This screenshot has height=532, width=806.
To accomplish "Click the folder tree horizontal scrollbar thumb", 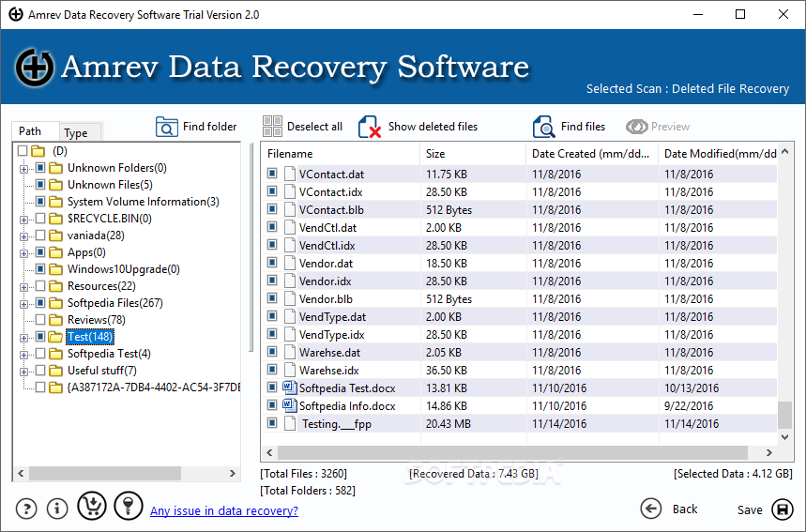I will click(x=105, y=473).
